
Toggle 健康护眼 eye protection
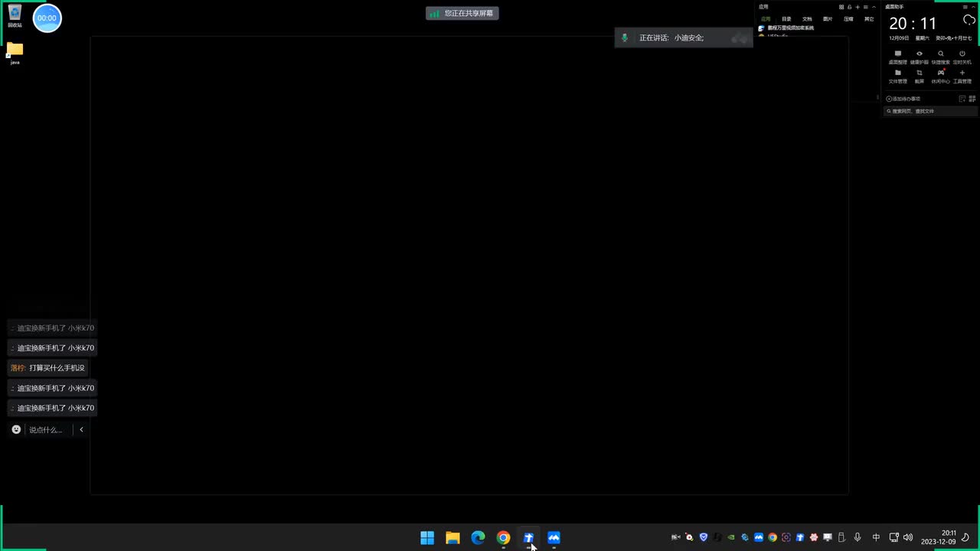[920, 57]
